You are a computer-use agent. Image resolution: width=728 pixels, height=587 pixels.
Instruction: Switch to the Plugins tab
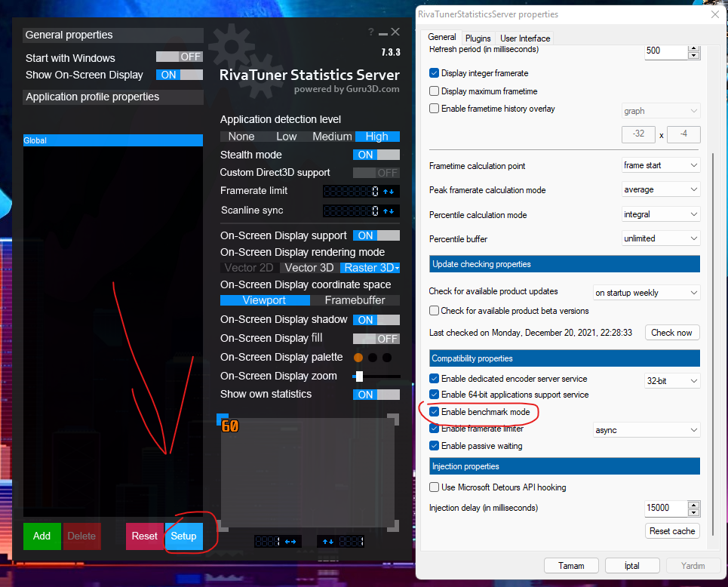[x=478, y=38]
